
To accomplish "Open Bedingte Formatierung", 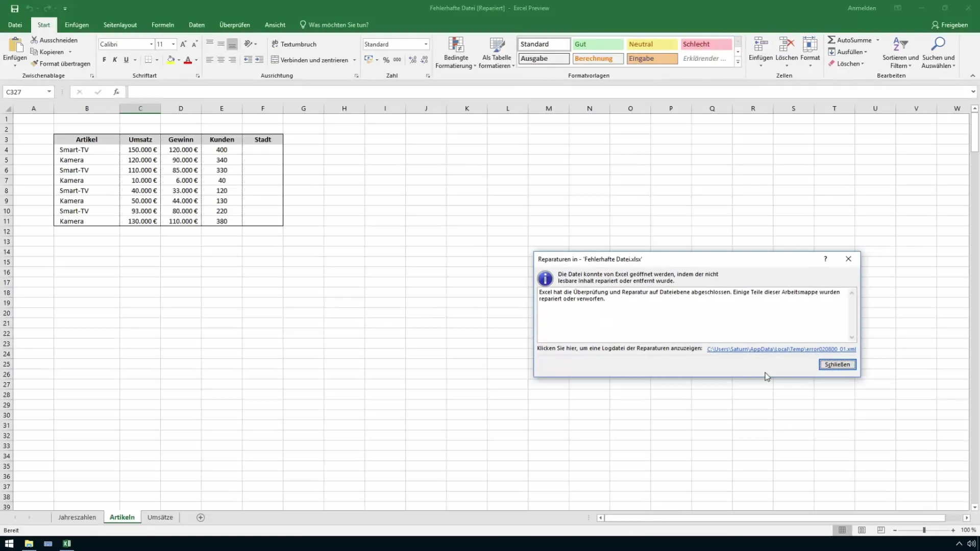I will (x=456, y=53).
